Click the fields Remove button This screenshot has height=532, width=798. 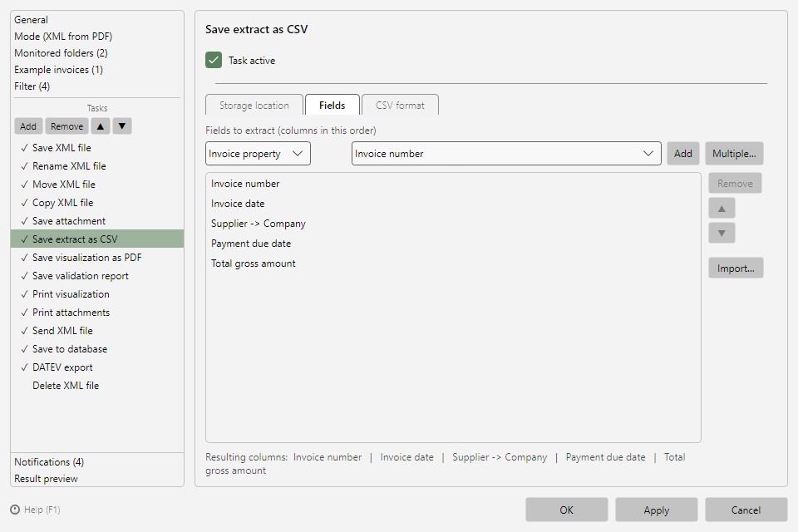pyautogui.click(x=735, y=183)
